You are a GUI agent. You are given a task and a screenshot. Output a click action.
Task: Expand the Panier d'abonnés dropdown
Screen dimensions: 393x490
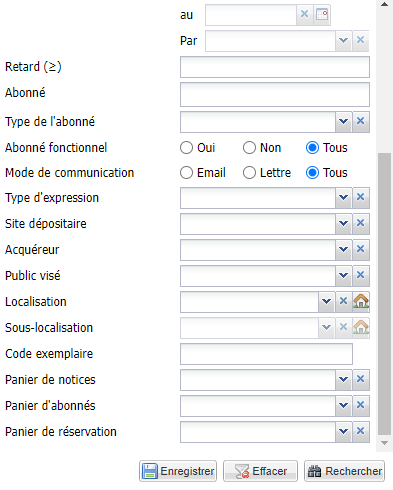(x=343, y=405)
